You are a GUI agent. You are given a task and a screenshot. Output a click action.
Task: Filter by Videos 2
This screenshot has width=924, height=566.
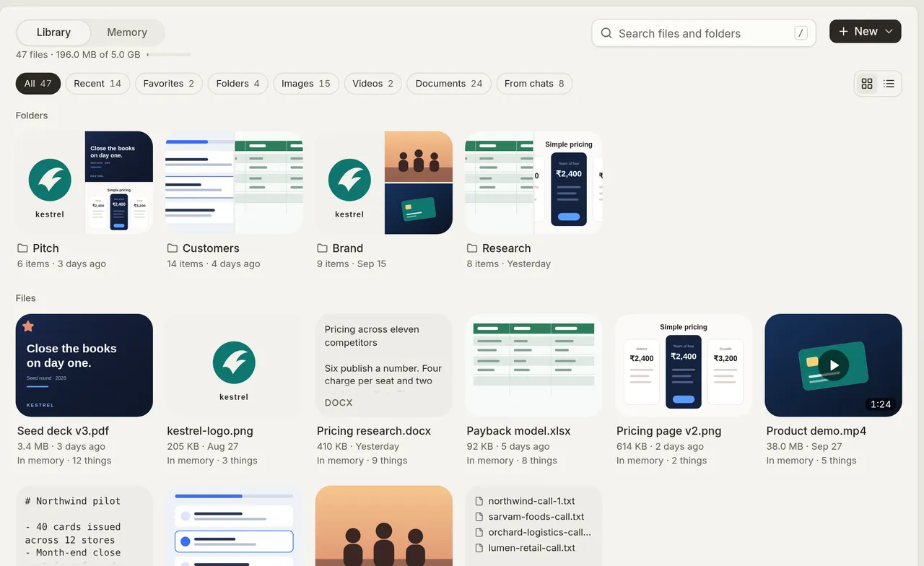373,84
